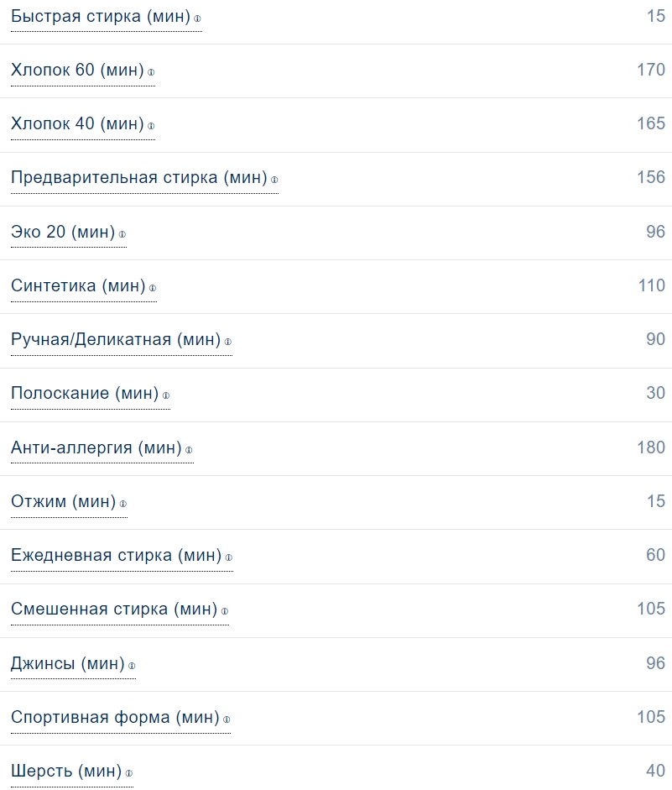Click the Джинсы (мин) label
Image resolution: width=672 pixels, height=790 pixels.
(x=67, y=663)
